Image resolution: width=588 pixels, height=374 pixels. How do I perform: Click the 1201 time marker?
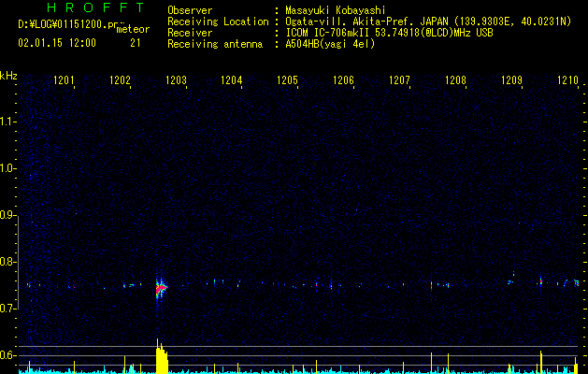tap(64, 79)
